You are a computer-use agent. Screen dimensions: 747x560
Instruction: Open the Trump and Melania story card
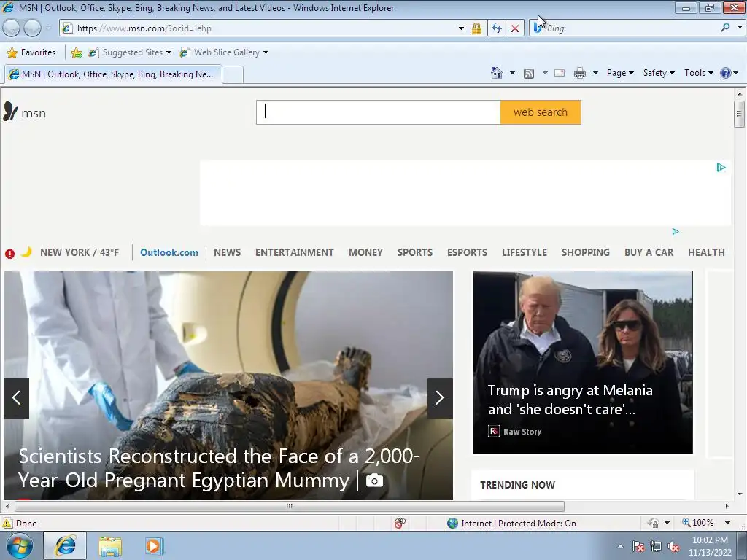tap(583, 362)
